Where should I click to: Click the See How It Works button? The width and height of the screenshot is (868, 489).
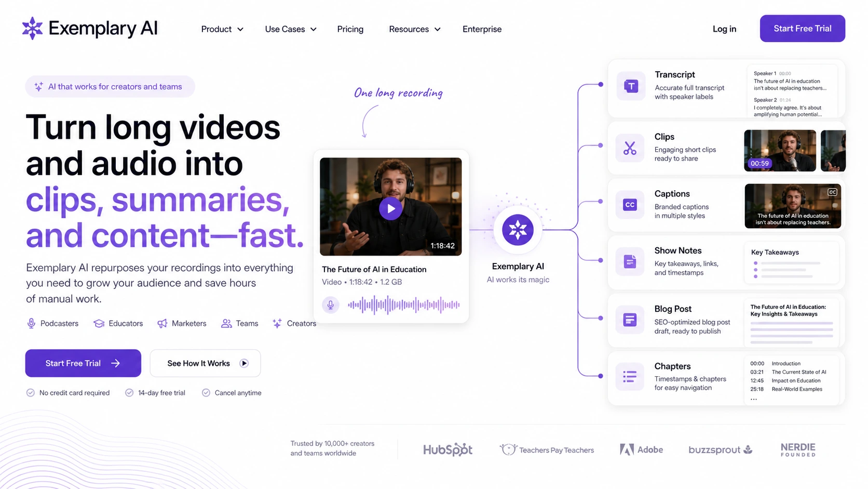(205, 363)
